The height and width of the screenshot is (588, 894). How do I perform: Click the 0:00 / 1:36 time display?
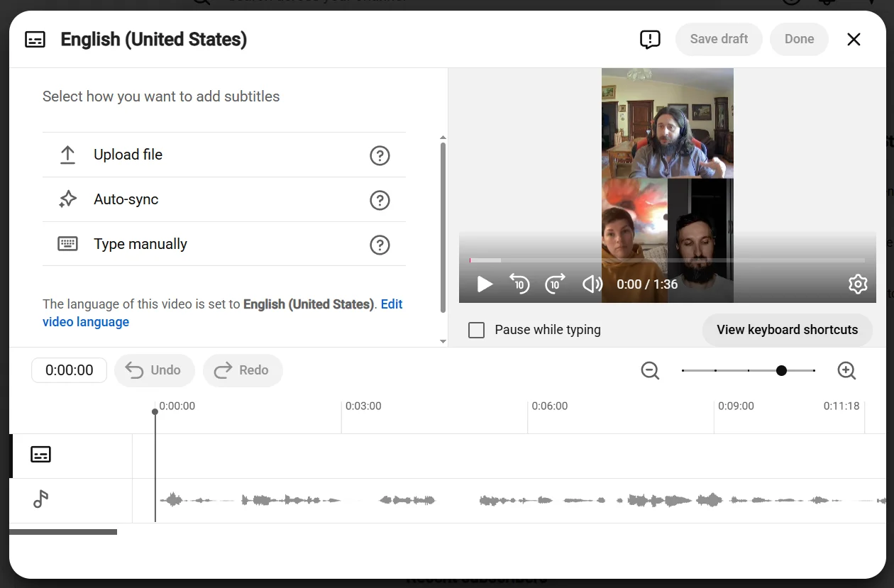[647, 284]
